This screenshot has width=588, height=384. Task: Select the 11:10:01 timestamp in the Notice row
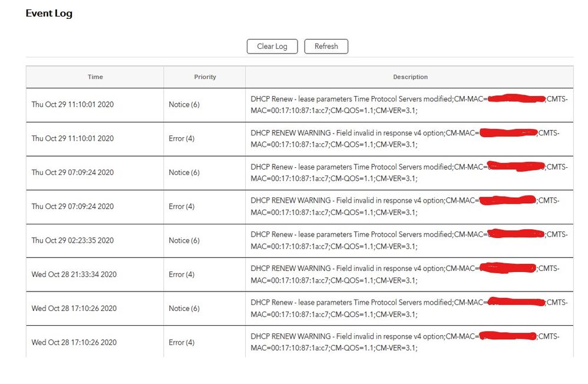72,105
